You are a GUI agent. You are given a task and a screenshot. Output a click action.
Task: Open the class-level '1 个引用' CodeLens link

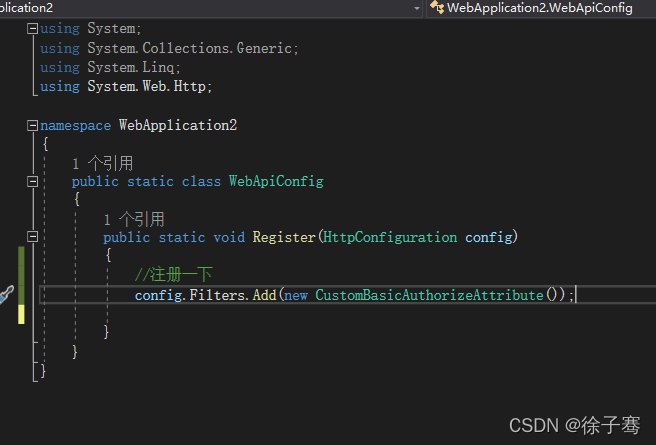tap(102, 164)
